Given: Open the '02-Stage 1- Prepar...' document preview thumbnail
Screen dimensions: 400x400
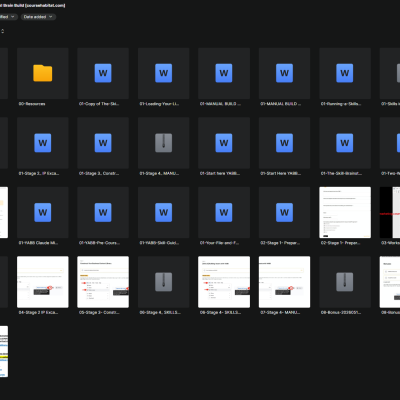Looking at the screenshot, I should [345, 212].
